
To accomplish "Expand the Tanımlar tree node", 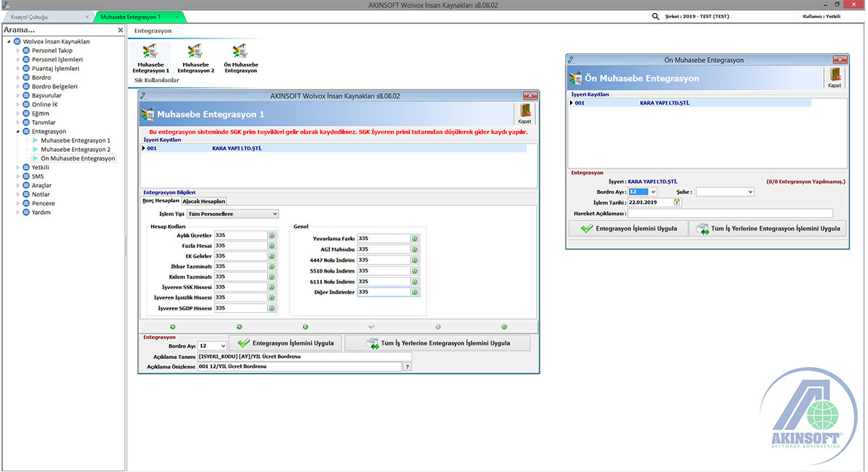I will pyautogui.click(x=19, y=122).
